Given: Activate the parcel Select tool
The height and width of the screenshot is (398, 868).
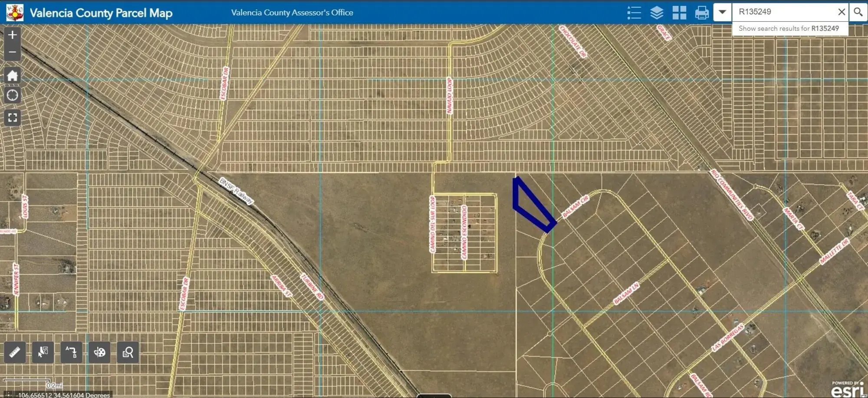Looking at the screenshot, I should (x=43, y=352).
